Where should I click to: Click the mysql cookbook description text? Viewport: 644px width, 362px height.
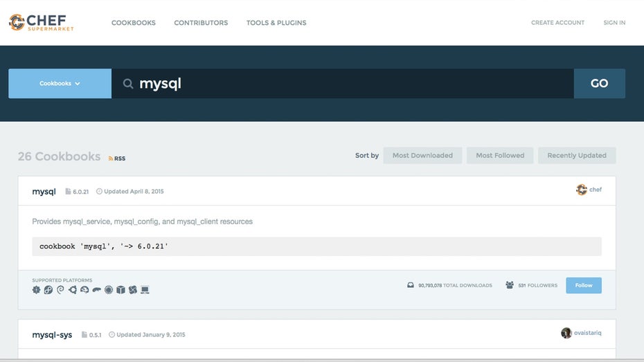[143, 221]
